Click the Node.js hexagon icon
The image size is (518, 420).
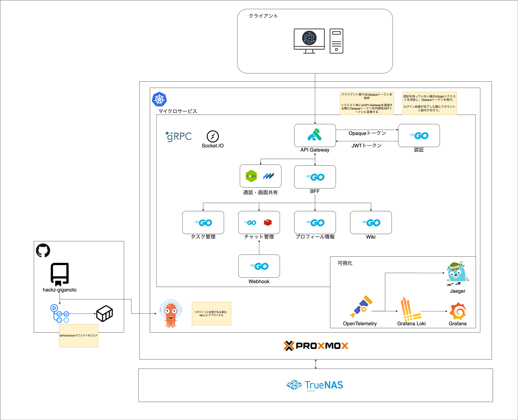pyautogui.click(x=251, y=176)
